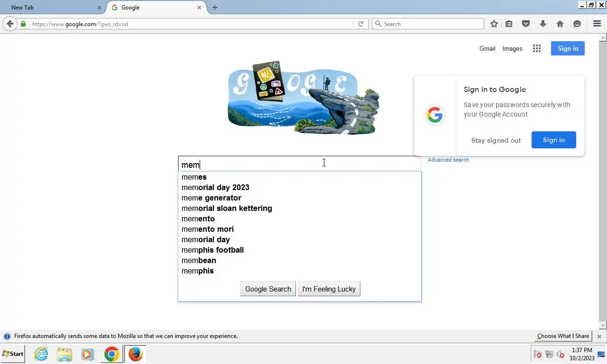The image size is (607, 364).
Task: Click I'm Feeling Lucky button
Action: (329, 289)
